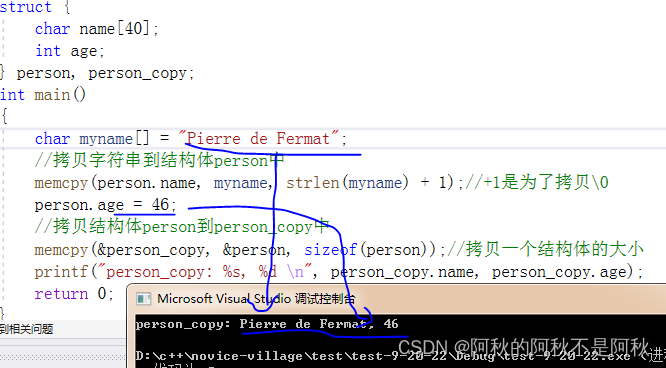Click console output 'person_copy: Pierre de Fermat, 46'
Viewport: 666px width, 368px height.
pos(267,324)
